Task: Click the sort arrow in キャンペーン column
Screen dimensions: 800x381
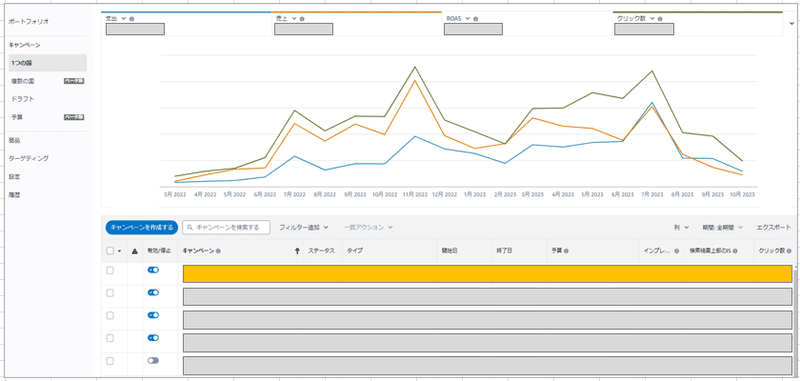Action: click(x=297, y=251)
